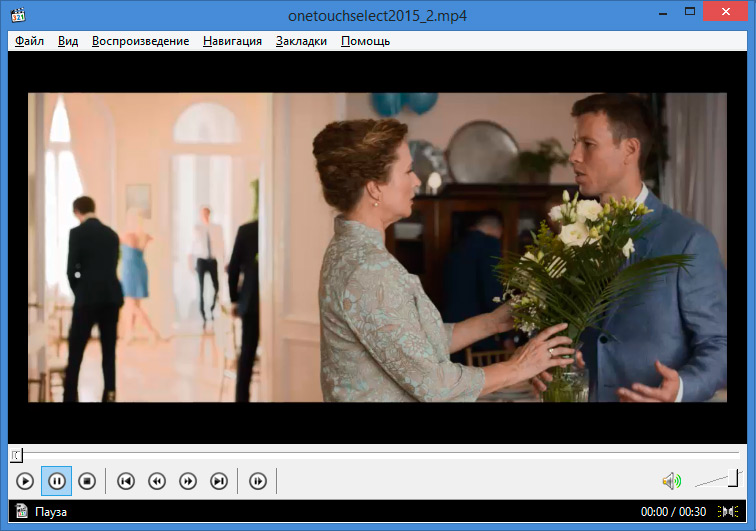This screenshot has height=531, width=756.
Task: Click the 00:00 / 00:30 time display
Action: tap(673, 512)
